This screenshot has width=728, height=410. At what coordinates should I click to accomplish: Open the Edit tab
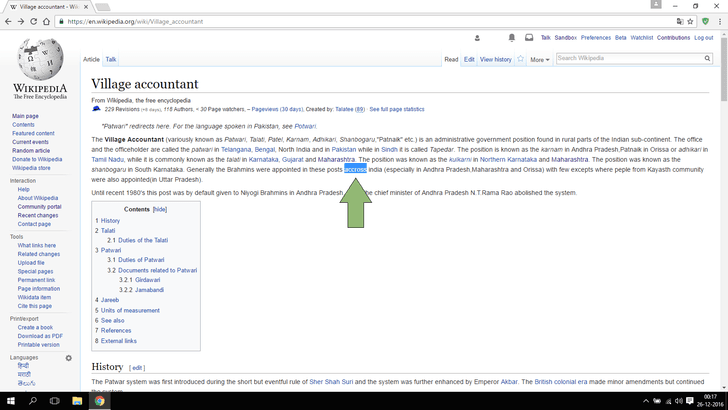click(x=469, y=59)
